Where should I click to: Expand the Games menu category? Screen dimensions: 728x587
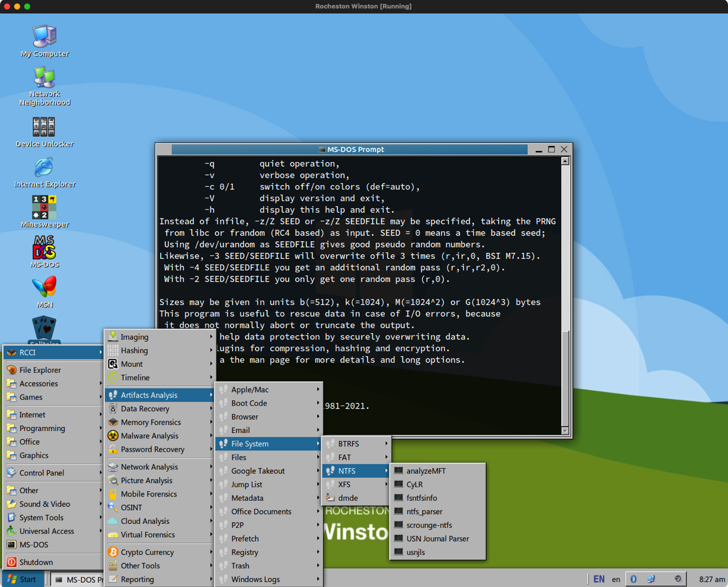tap(31, 397)
